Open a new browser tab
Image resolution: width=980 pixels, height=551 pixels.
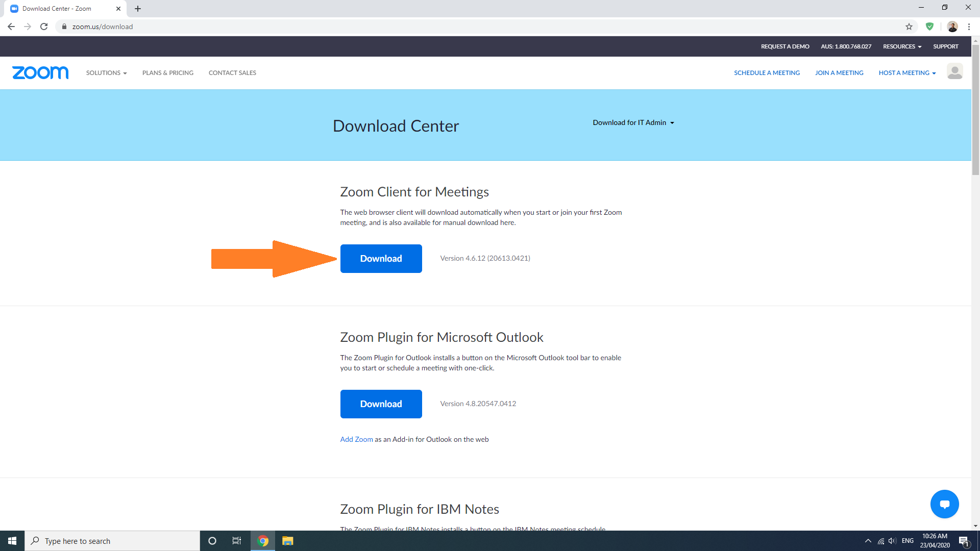click(x=138, y=9)
